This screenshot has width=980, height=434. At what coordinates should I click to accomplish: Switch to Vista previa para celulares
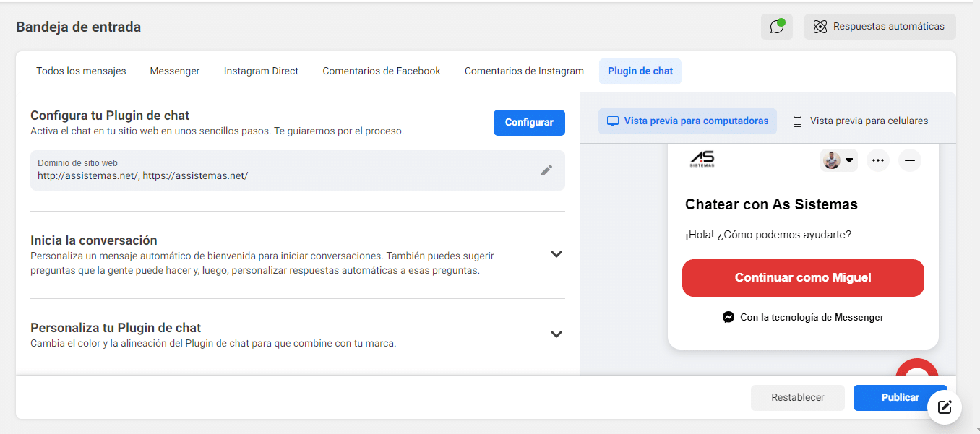point(860,121)
